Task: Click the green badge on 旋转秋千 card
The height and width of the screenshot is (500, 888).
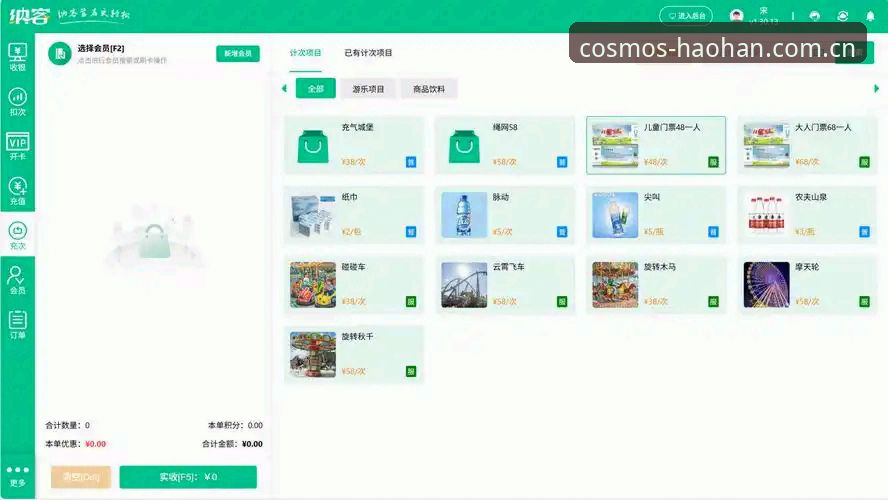Action: [x=411, y=371]
